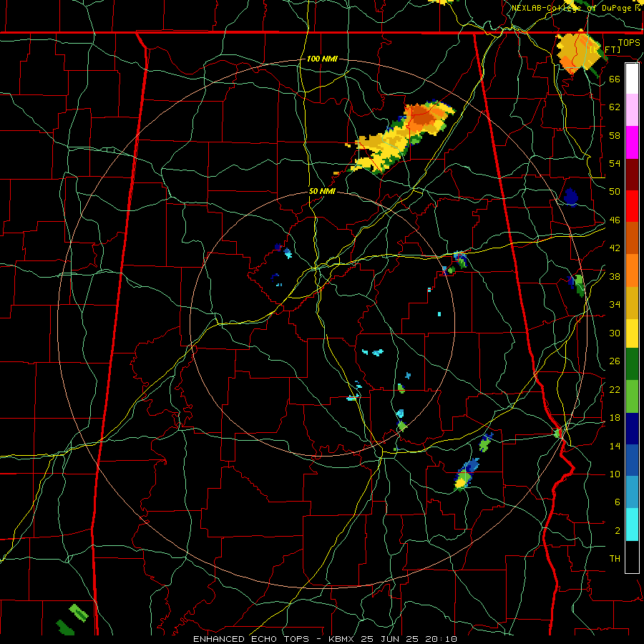Click the legend value '66'
The width and height of the screenshot is (644, 644).
(x=615, y=79)
